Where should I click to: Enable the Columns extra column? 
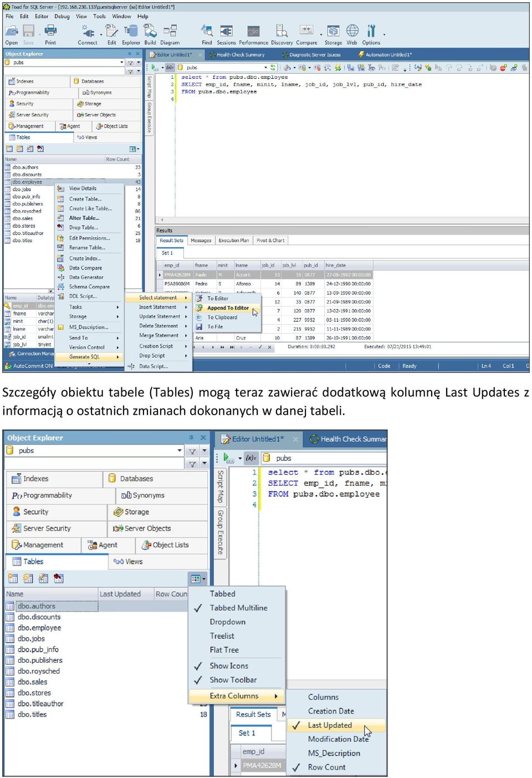[x=337, y=697]
